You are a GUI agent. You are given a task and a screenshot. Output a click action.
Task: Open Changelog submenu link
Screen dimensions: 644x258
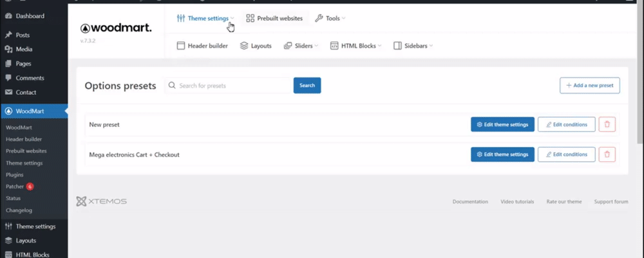[x=19, y=210]
